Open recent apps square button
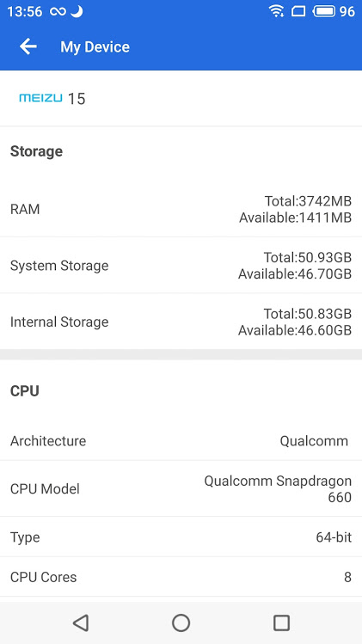362x644 pixels. click(281, 623)
